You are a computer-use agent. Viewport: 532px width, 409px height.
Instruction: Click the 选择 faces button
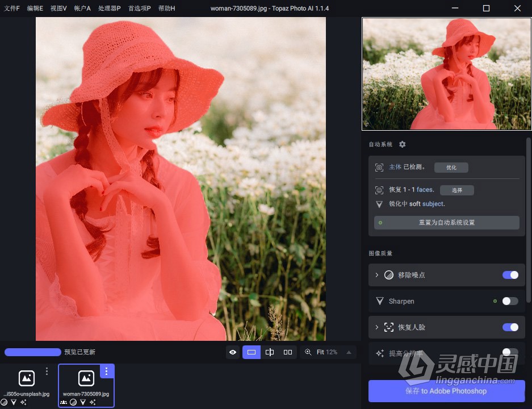click(456, 190)
